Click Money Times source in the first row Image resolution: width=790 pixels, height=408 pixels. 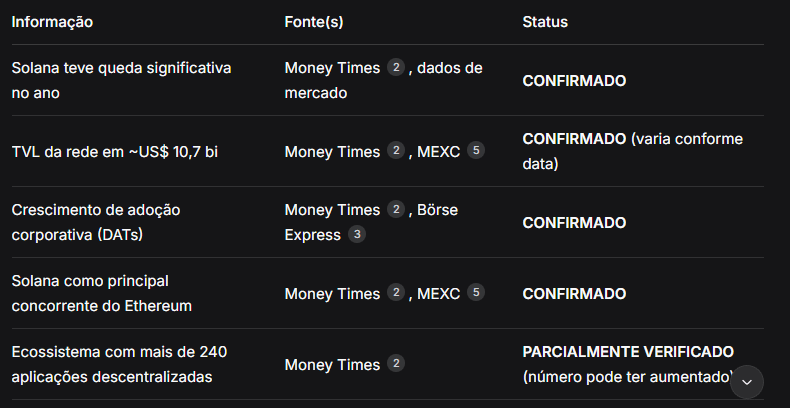332,68
